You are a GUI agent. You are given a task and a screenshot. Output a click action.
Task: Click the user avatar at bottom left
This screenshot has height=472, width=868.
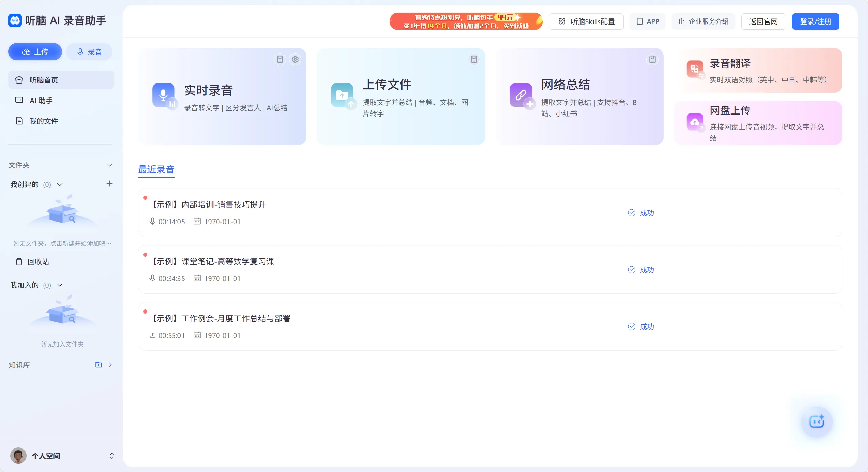pos(18,456)
